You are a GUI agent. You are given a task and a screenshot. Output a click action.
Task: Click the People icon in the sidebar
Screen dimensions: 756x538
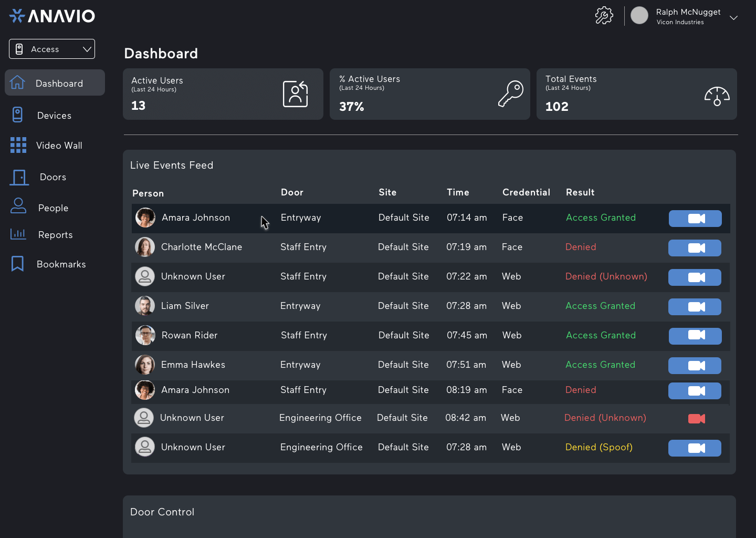click(18, 206)
